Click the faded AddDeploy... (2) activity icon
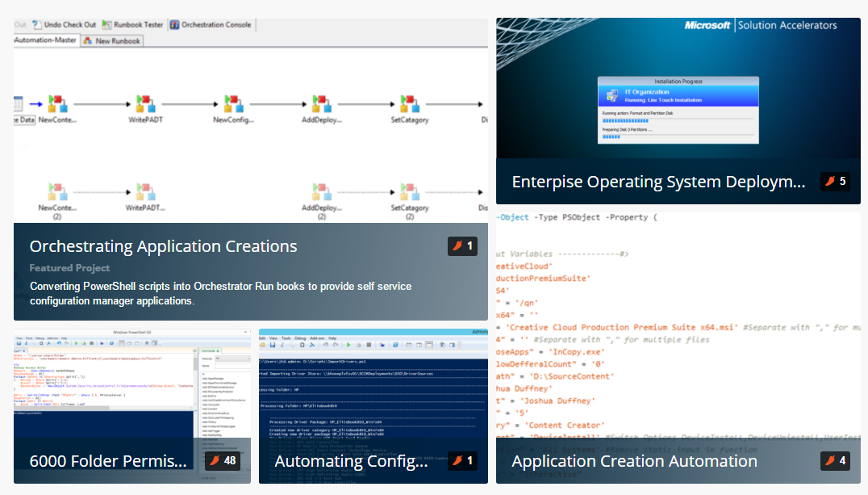This screenshot has width=868, height=495. click(322, 192)
